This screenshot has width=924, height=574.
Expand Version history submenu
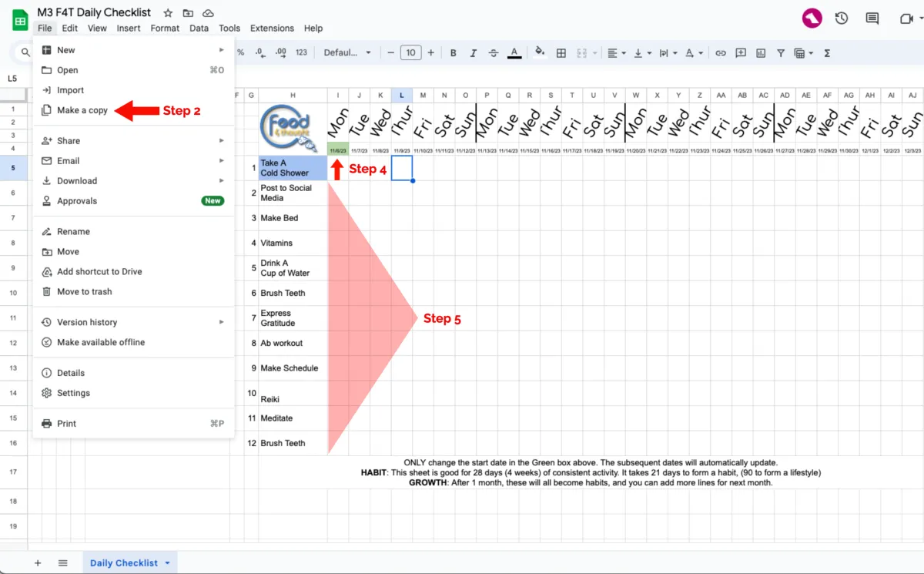pos(133,322)
